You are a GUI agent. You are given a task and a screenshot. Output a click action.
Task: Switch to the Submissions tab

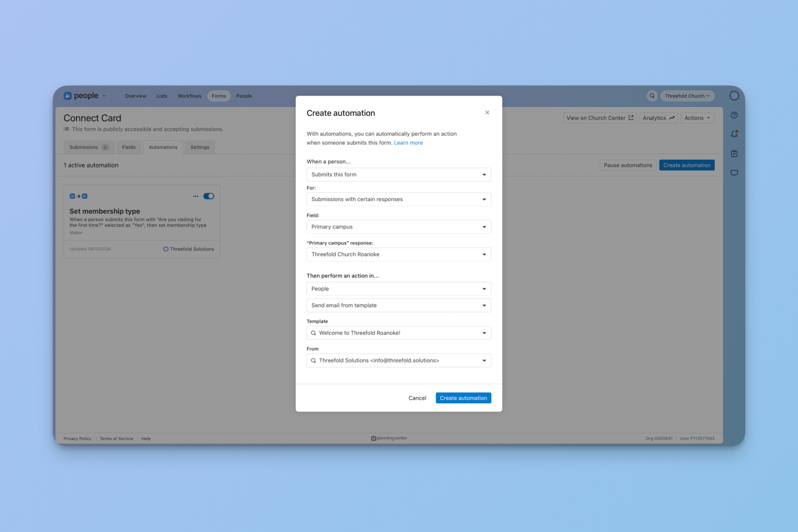(89, 147)
